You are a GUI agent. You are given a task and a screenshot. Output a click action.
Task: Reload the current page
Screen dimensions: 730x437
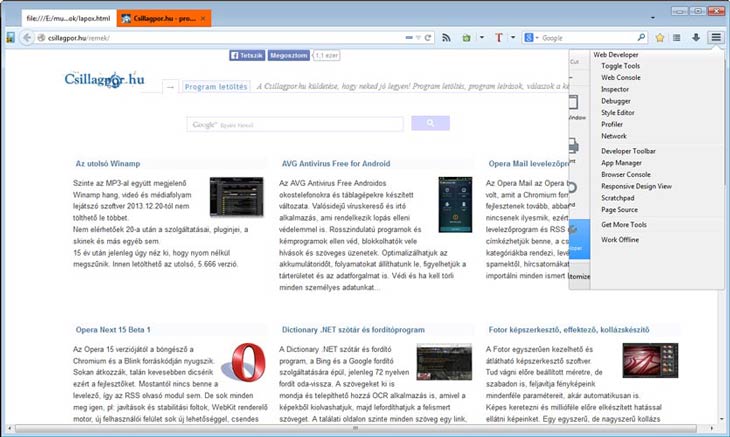(x=427, y=38)
